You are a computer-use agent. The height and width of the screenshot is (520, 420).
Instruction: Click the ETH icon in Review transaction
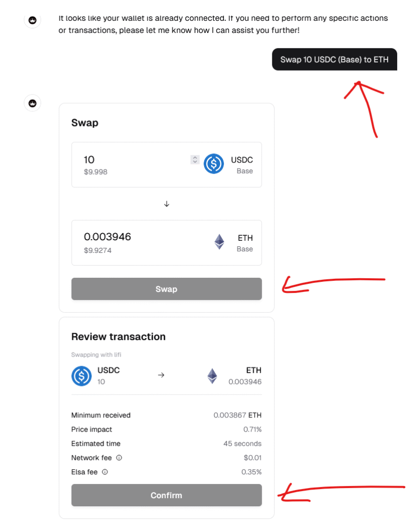pos(212,376)
